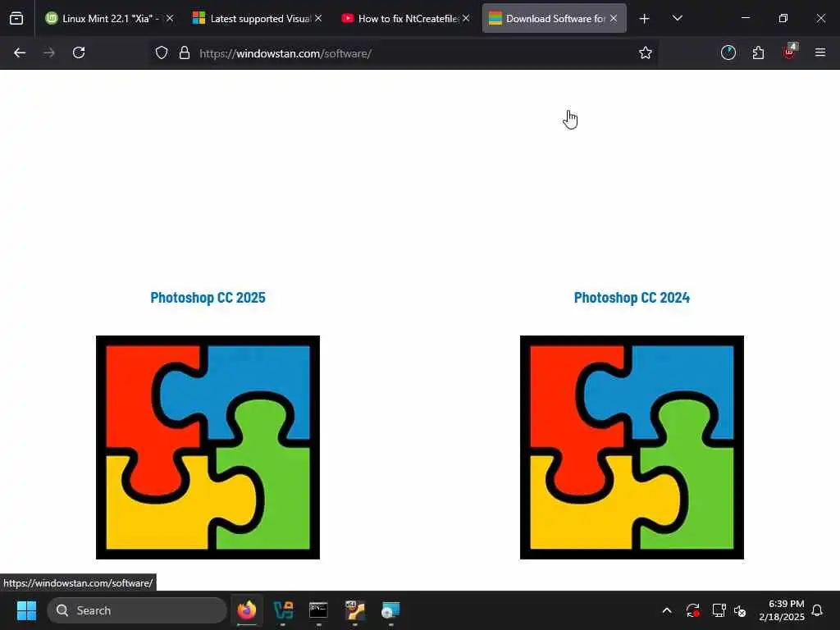Open the notifications bell icon
The image size is (840, 630).
[x=818, y=610]
